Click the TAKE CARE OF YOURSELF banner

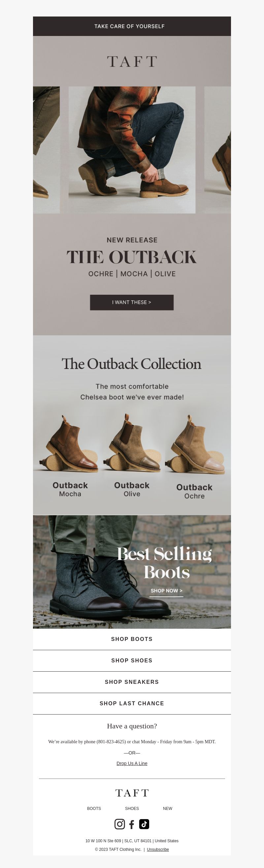(132, 26)
